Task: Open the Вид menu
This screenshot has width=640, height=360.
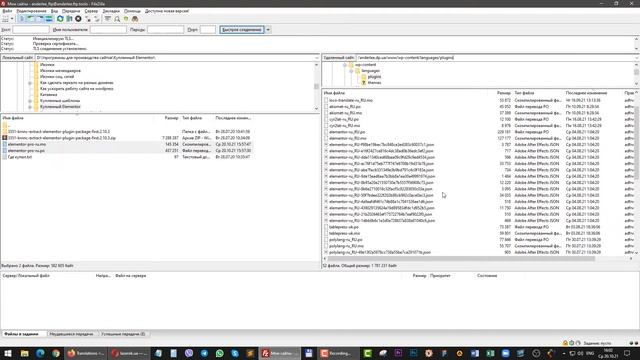Action: [x=54, y=11]
